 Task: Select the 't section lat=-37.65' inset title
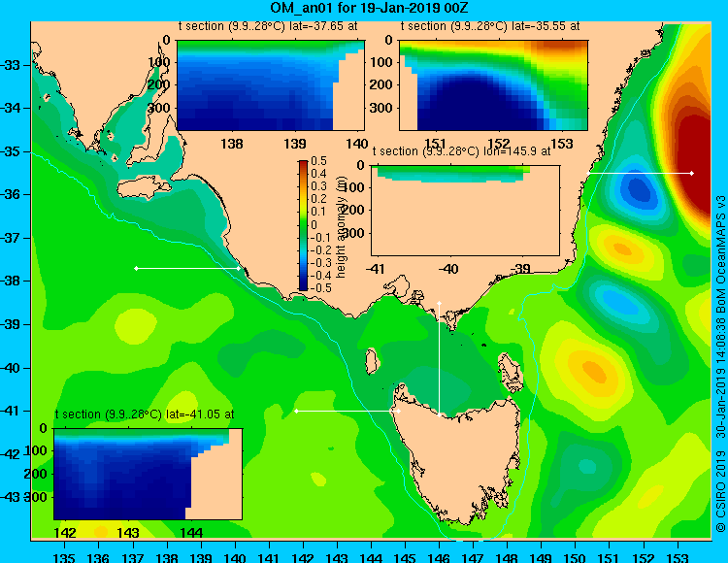[x=268, y=26]
